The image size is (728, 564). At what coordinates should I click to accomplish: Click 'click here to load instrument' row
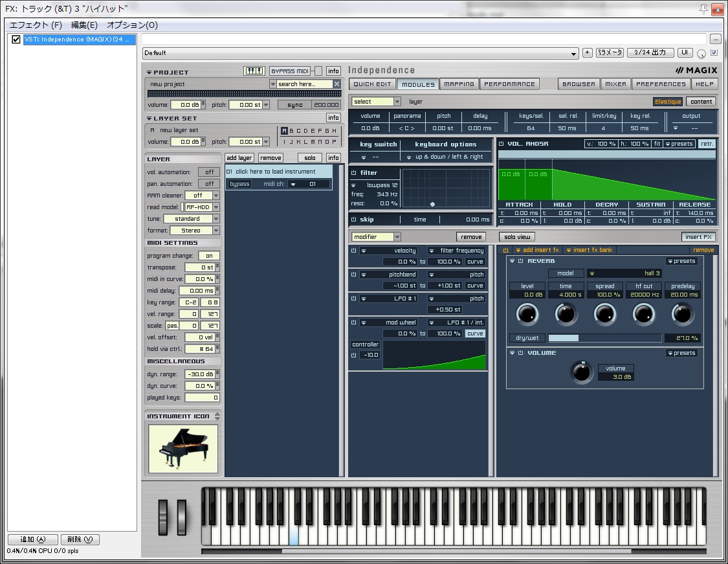[x=278, y=172]
